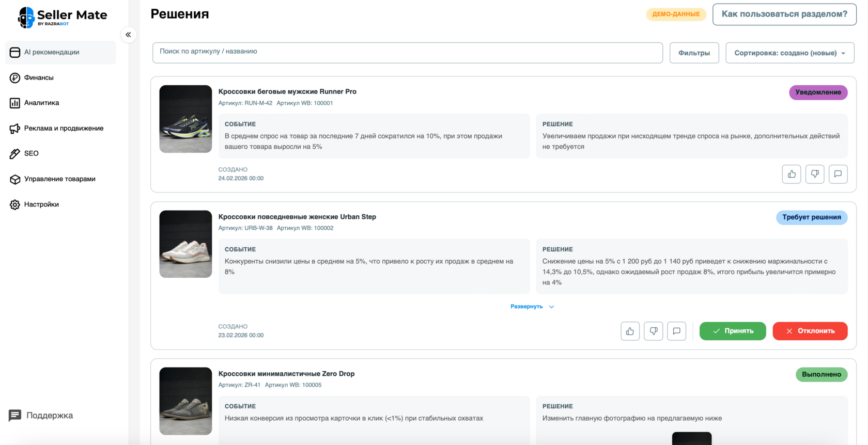Click the search by article or name field
The height and width of the screenshot is (445, 868).
point(407,53)
